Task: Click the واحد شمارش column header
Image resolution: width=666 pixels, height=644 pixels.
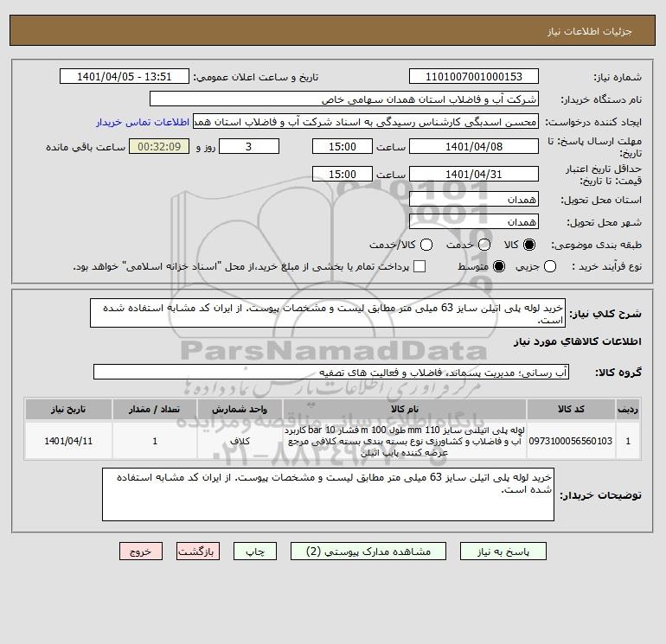Action: coord(240,409)
